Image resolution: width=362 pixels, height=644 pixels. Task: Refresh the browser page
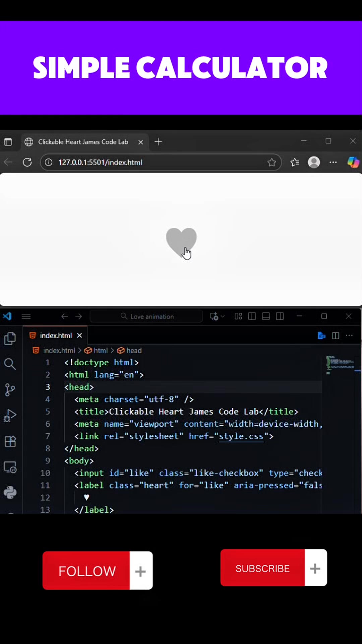pyautogui.click(x=27, y=162)
